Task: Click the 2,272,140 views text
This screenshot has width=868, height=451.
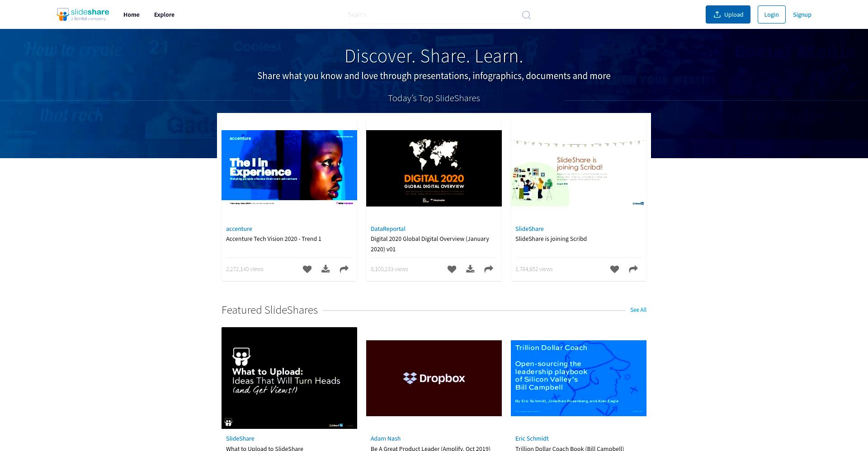Action: (x=245, y=269)
